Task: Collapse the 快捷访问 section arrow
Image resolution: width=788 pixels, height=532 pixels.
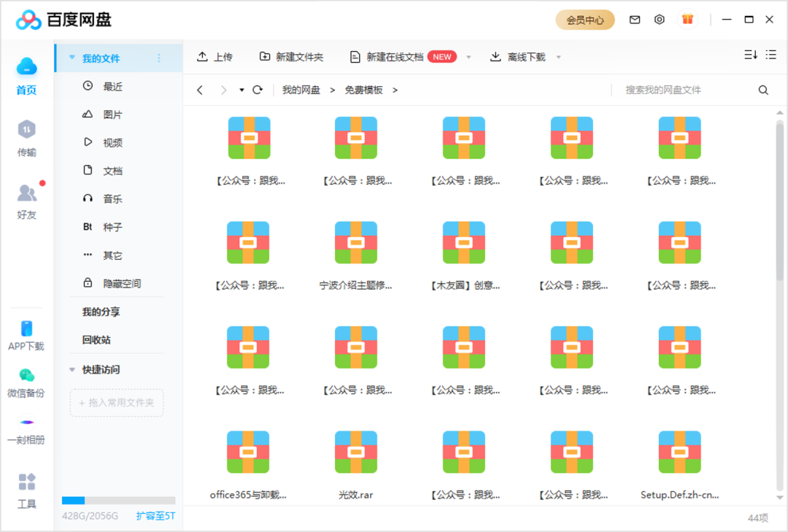Action: [x=72, y=369]
